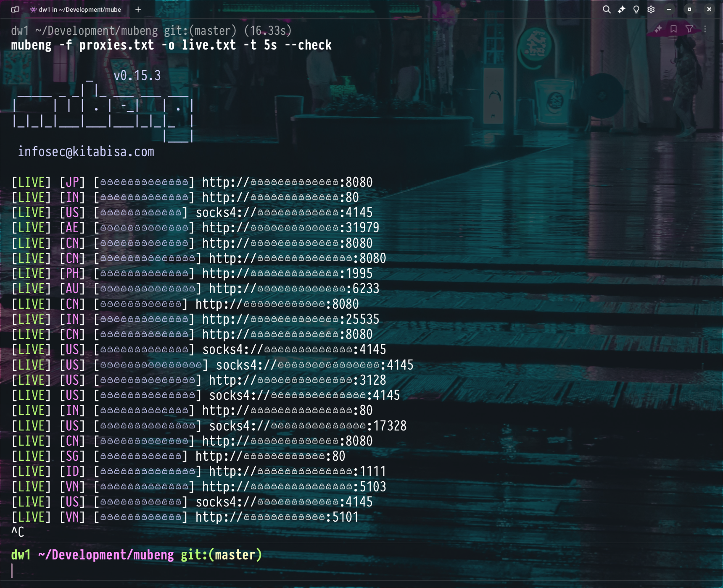Close the terminal window
The height and width of the screenshot is (588, 723).
(709, 9)
